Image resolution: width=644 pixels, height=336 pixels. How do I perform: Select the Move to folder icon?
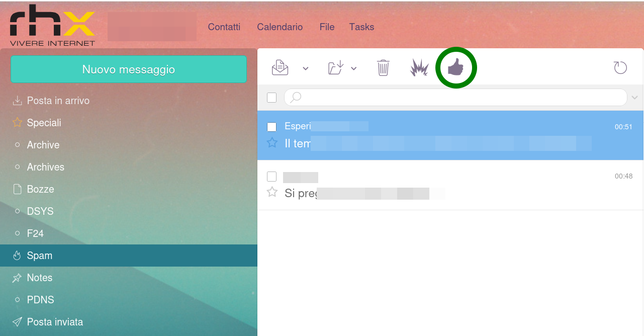336,67
